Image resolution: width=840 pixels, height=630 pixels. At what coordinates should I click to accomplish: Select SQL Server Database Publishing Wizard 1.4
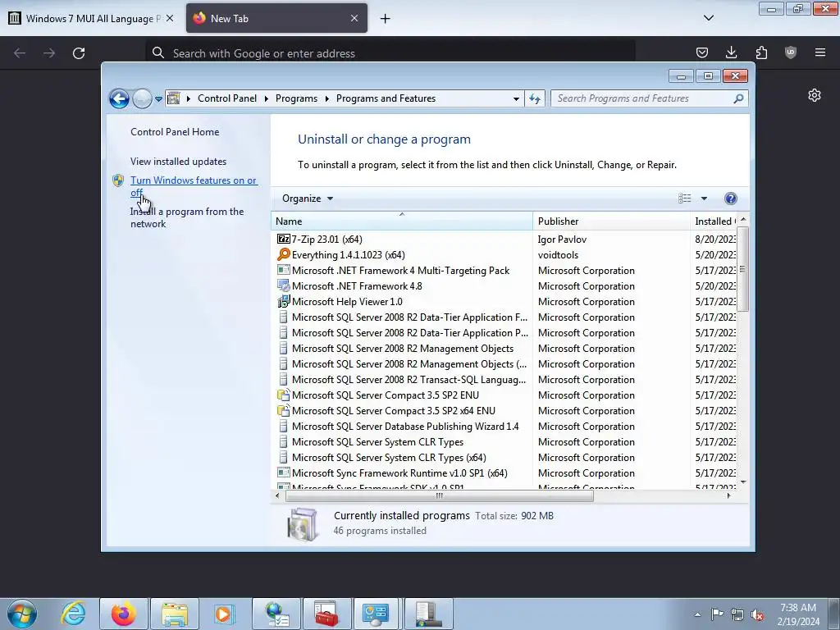[x=405, y=427]
